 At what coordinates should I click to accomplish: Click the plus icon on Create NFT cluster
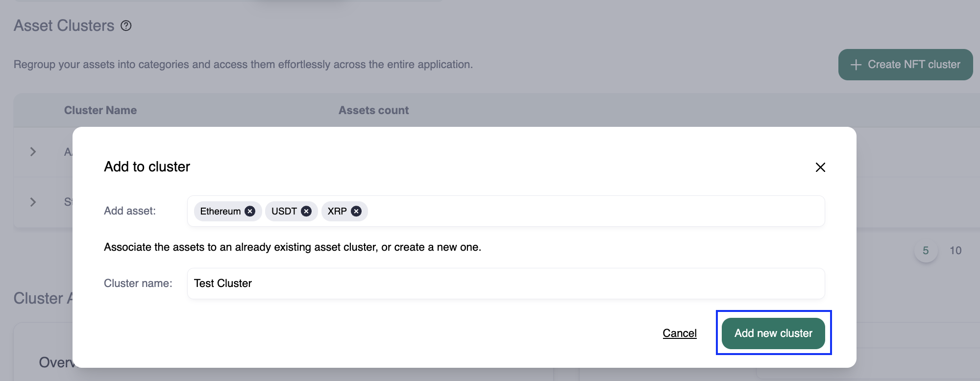tap(856, 65)
